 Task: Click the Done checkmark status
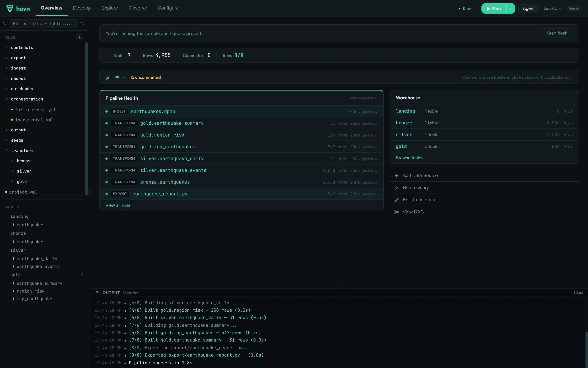(x=465, y=9)
